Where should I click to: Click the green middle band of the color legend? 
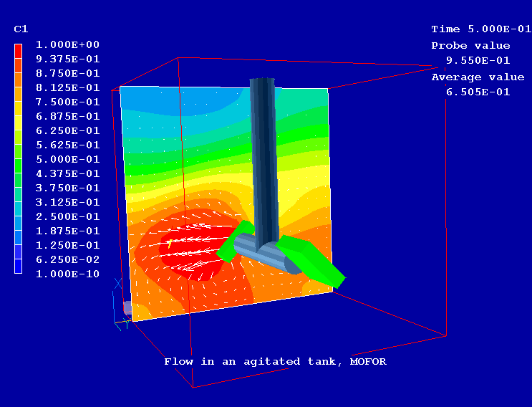(19, 159)
